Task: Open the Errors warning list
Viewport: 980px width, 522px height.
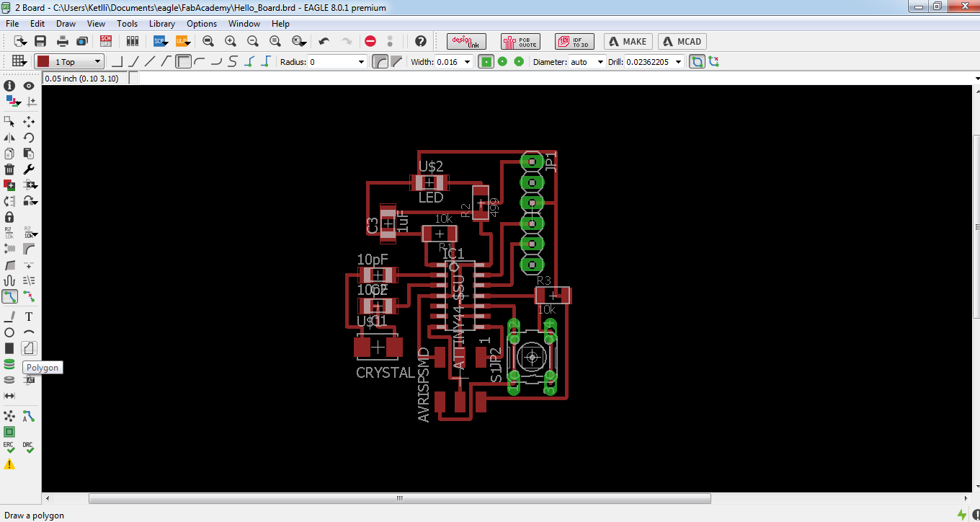Action: click(9, 464)
